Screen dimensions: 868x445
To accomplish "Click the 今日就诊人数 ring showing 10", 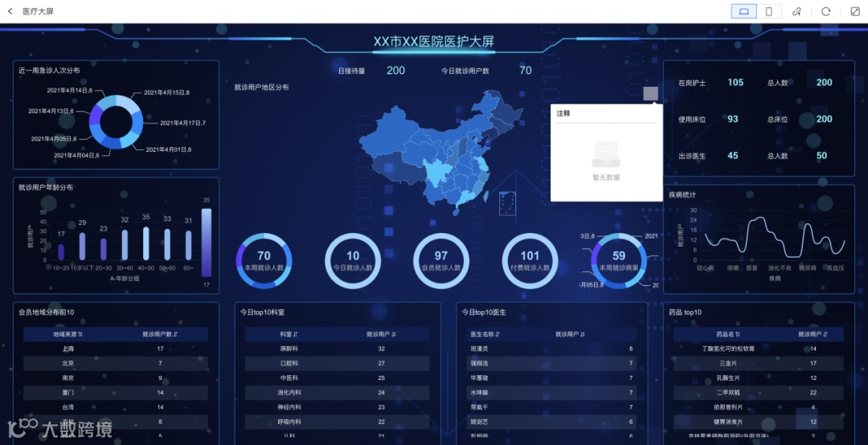I will (353, 261).
